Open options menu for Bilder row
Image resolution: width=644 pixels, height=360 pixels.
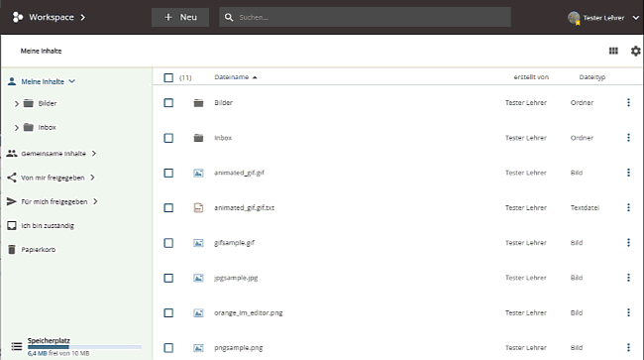628,102
